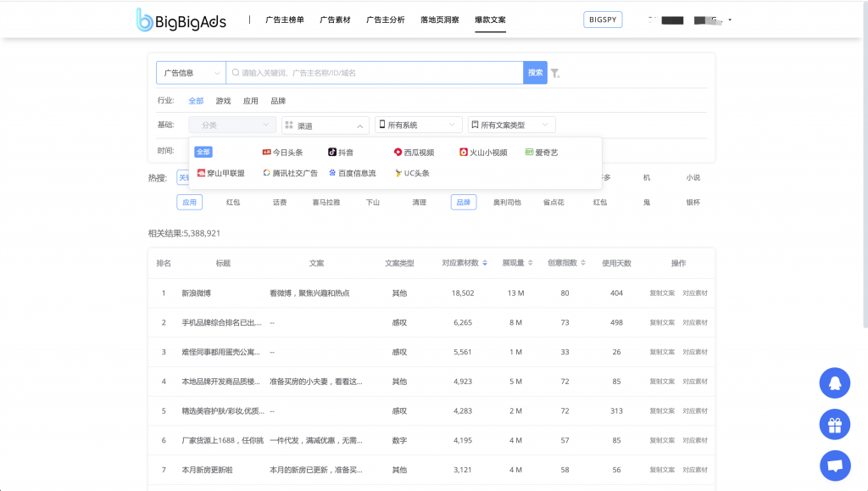Click hot search tag 鬼
868x491 pixels.
click(x=647, y=203)
